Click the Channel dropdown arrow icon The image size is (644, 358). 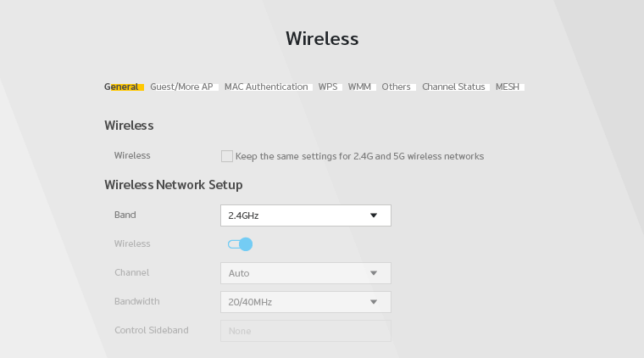tap(374, 273)
